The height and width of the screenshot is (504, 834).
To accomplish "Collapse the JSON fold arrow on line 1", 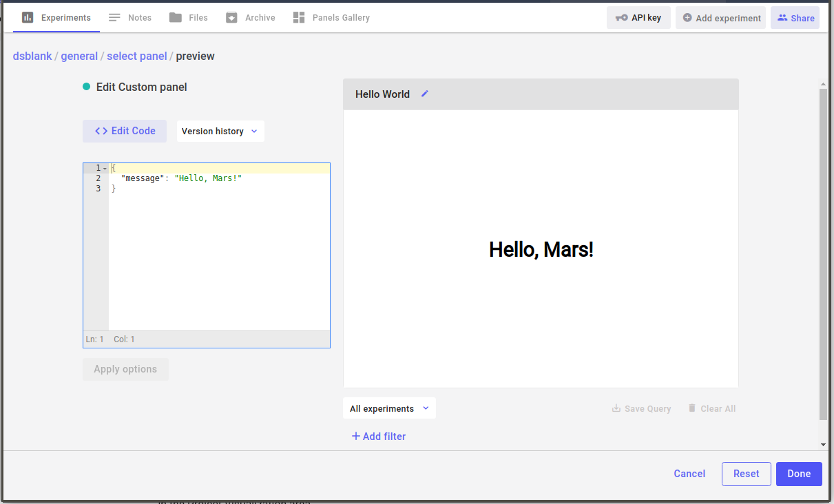I will click(105, 169).
